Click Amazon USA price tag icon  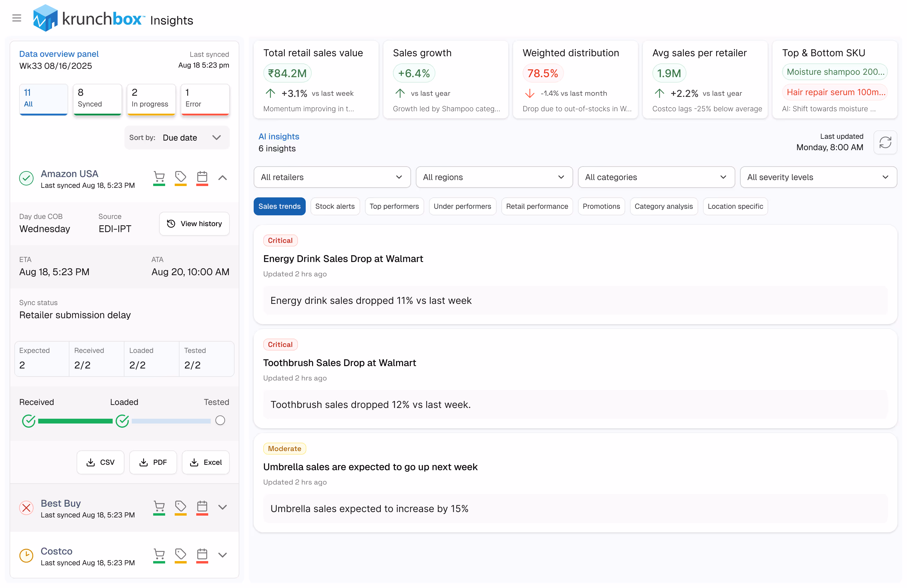[x=180, y=177]
